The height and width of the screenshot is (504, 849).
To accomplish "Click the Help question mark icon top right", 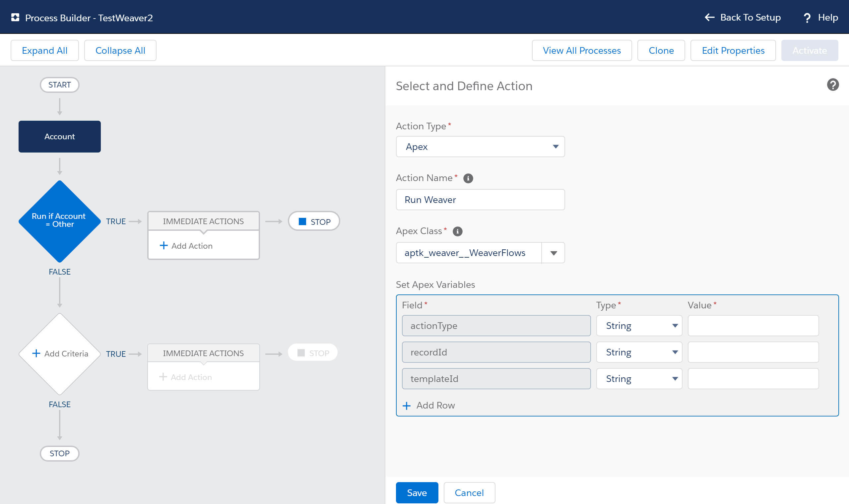I will [x=808, y=17].
